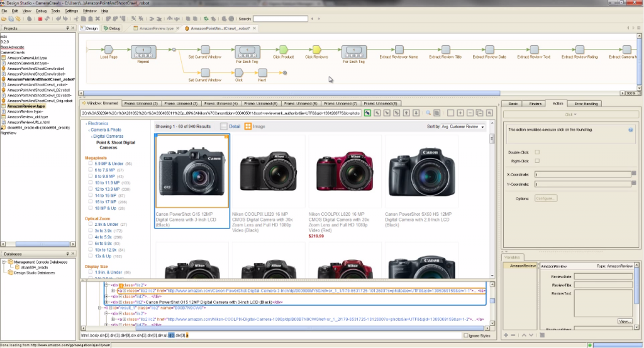Select the Extract Review Date step
Image resolution: width=644 pixels, height=348 pixels.
[489, 50]
